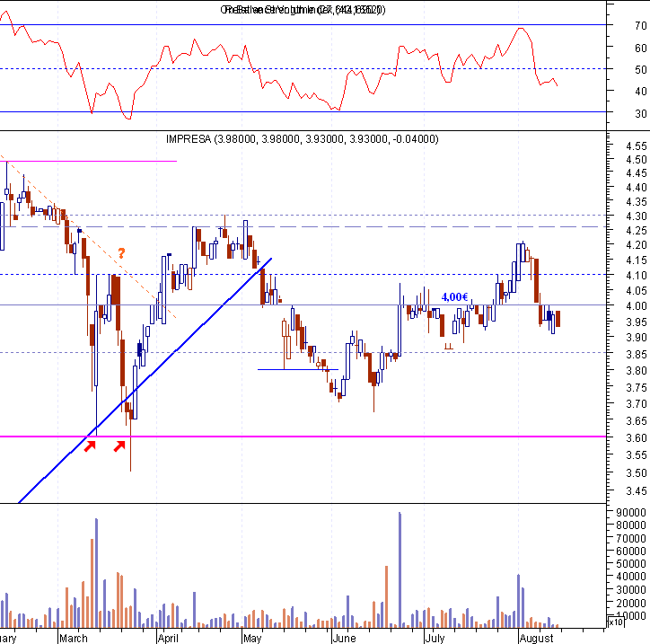Click the 3.85 price axis label
Screen dimensions: 650x644
click(x=637, y=354)
